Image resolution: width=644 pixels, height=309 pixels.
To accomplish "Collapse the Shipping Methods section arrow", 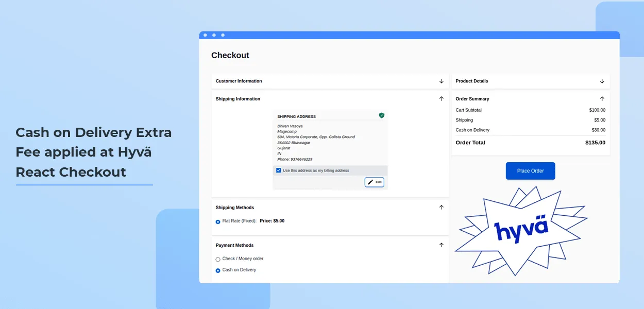I will tap(441, 208).
